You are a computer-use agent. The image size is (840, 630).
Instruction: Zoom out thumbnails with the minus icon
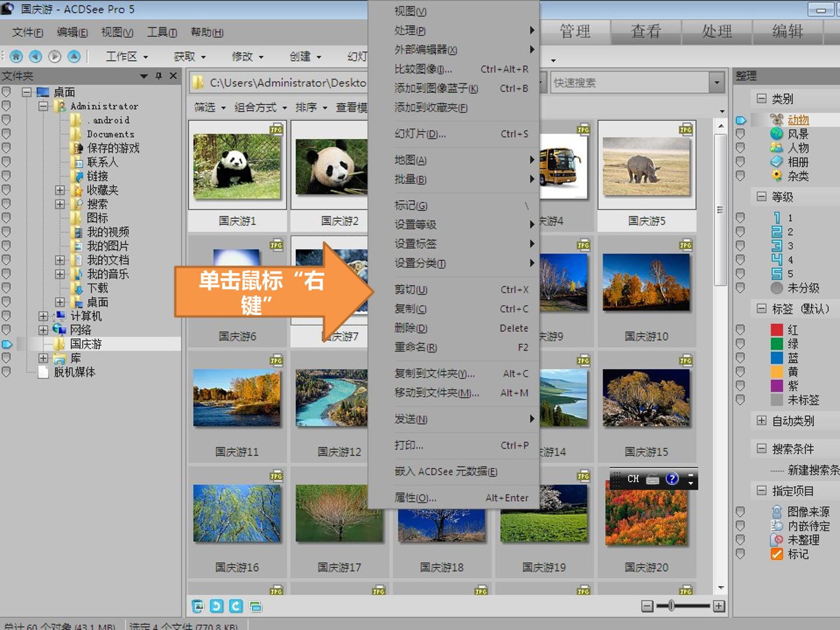coord(647,606)
